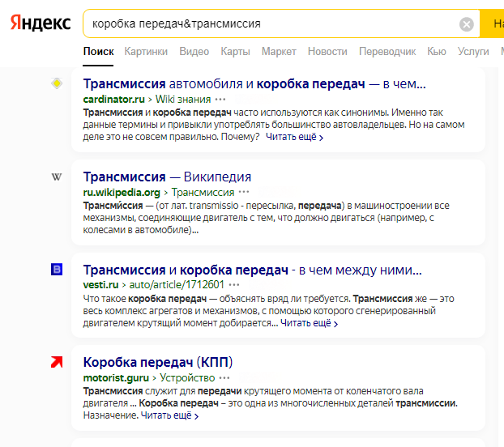The height and width of the screenshot is (447, 504).
Task: Open the three-dot menu for vesti.ru result
Action: pyautogui.click(x=233, y=285)
